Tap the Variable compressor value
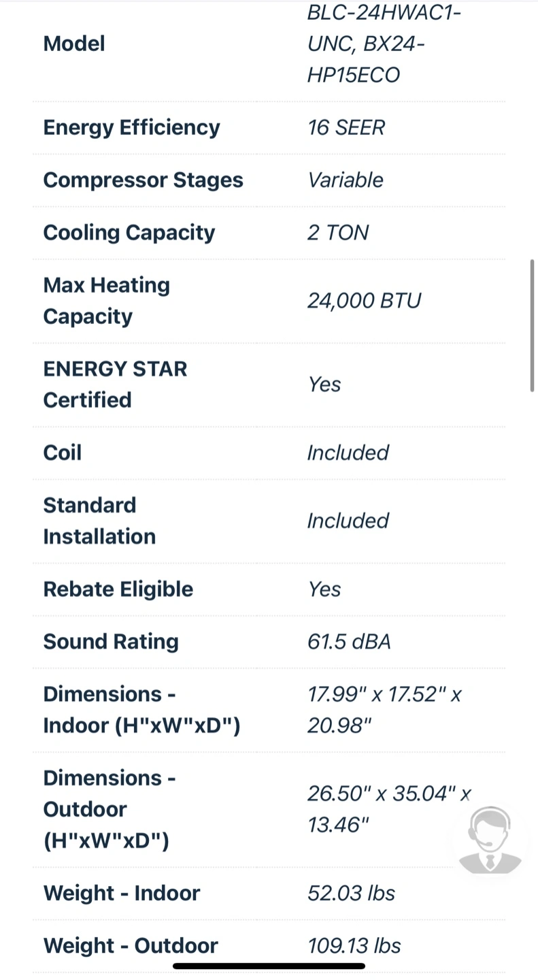 (x=346, y=180)
